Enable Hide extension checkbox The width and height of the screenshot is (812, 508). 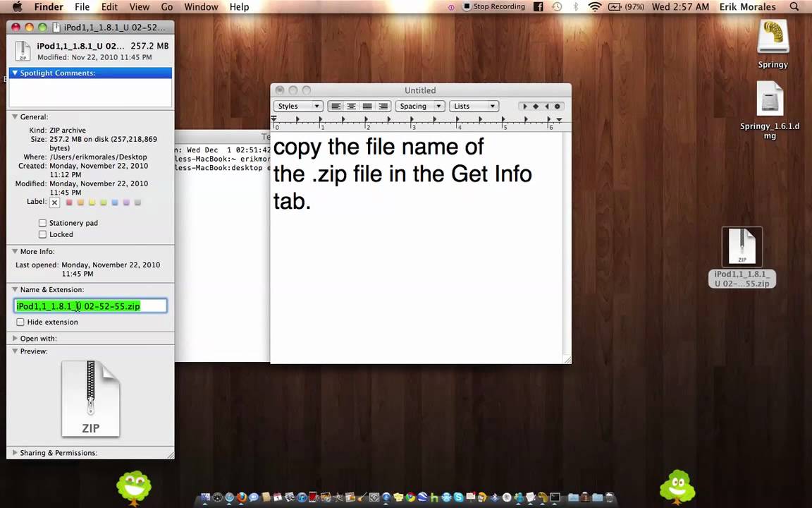[20, 322]
